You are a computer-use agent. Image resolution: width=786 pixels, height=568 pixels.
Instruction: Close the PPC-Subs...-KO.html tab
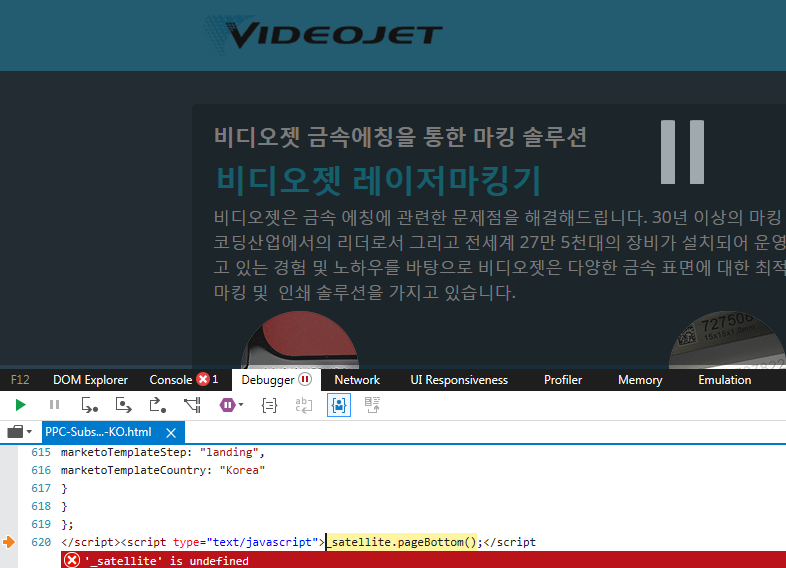171,433
